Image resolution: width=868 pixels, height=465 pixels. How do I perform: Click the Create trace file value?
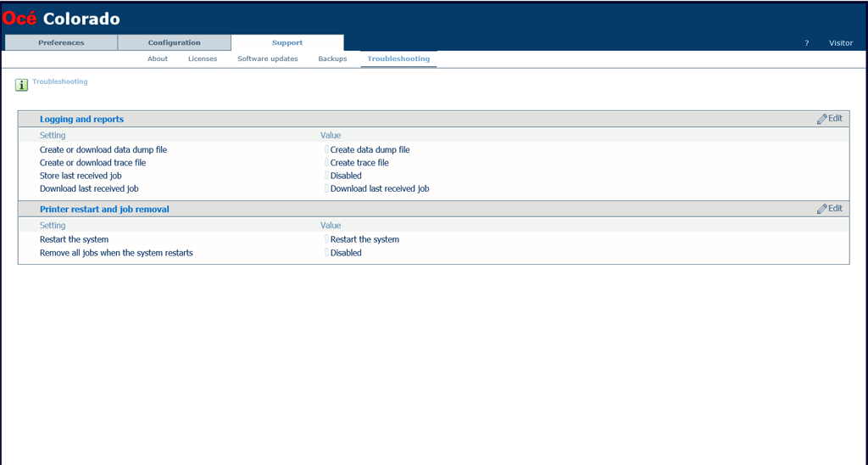click(359, 163)
